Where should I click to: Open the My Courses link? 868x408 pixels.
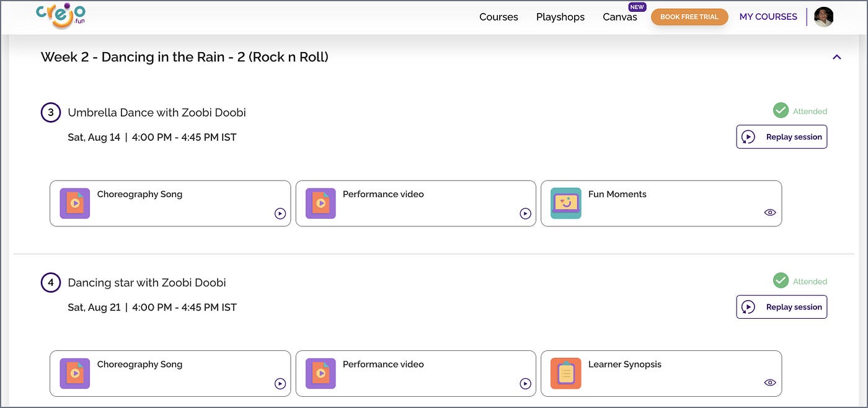[768, 17]
